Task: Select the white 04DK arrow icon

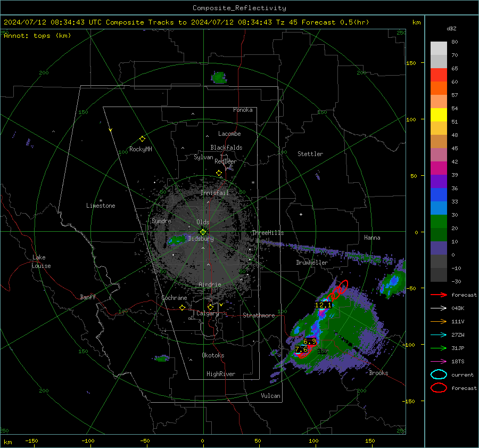Action: point(439,308)
